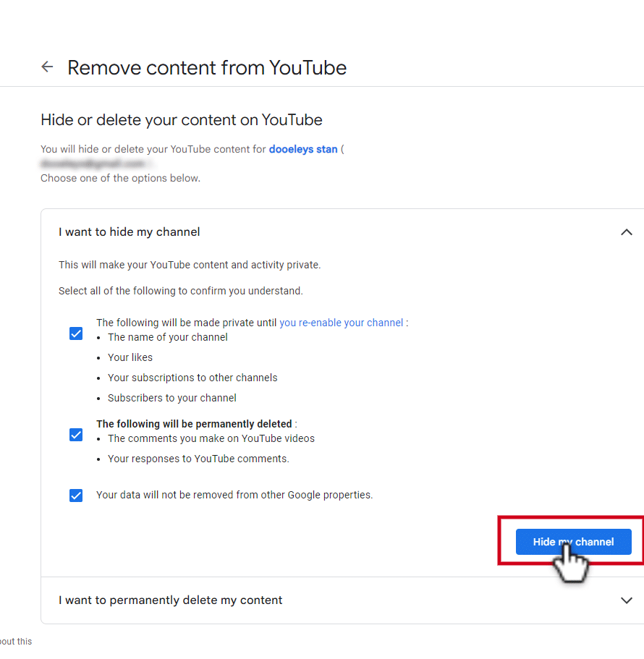Select 'I want to hide my channel' header

(130, 232)
